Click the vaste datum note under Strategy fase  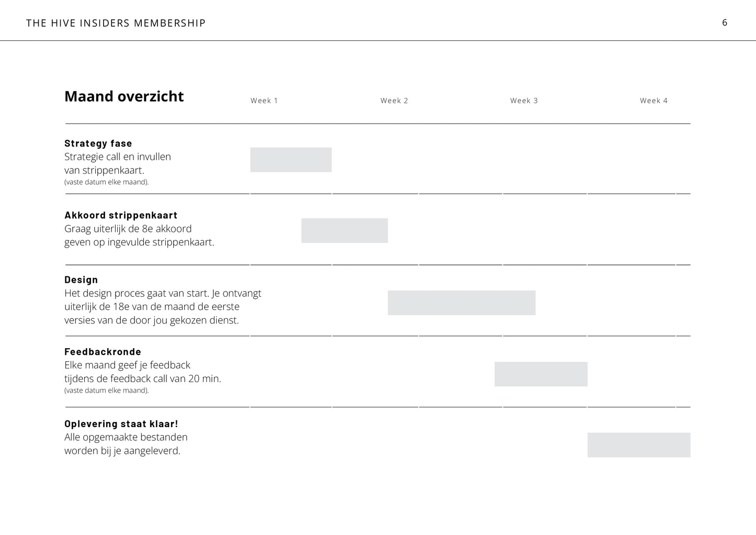coord(107,182)
